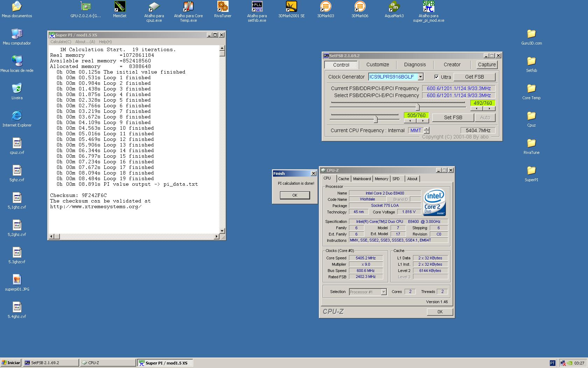Open the SPD tab in CPU-Z
The width and height of the screenshot is (588, 368).
396,179
